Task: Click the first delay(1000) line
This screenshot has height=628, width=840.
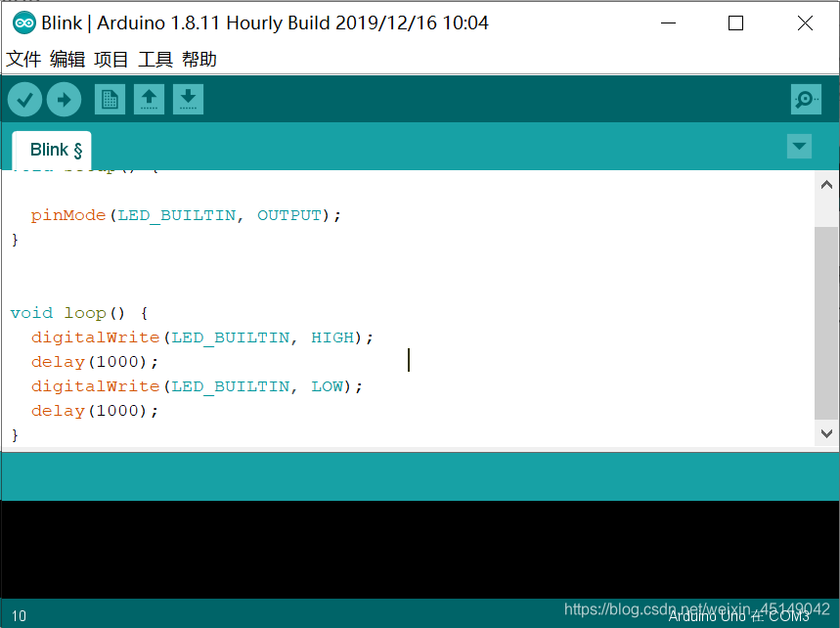Action: click(x=94, y=362)
